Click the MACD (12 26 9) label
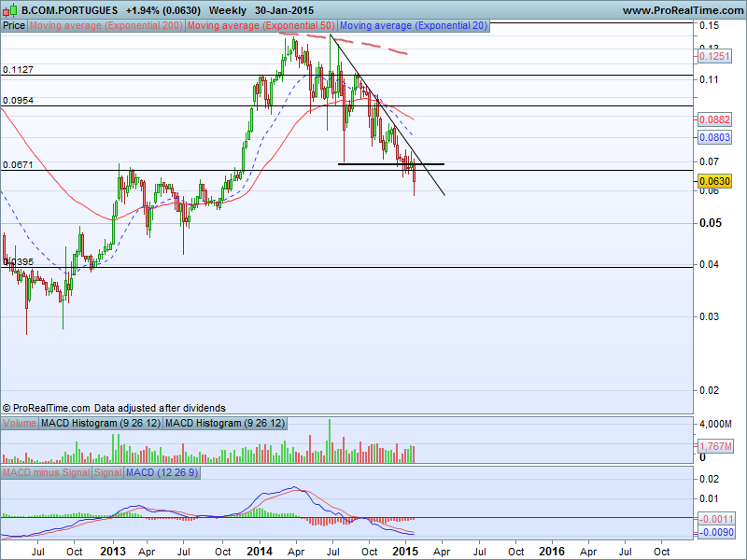The height and width of the screenshot is (560, 747). tap(162, 472)
